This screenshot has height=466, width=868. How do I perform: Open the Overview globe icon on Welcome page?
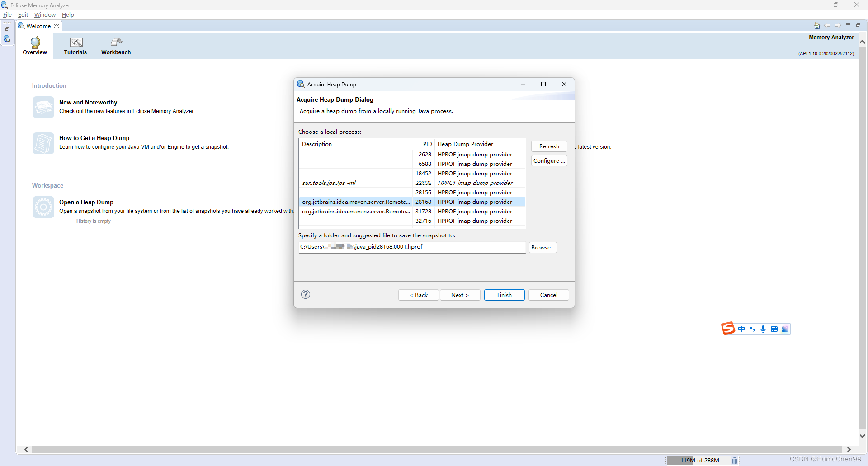click(x=35, y=42)
